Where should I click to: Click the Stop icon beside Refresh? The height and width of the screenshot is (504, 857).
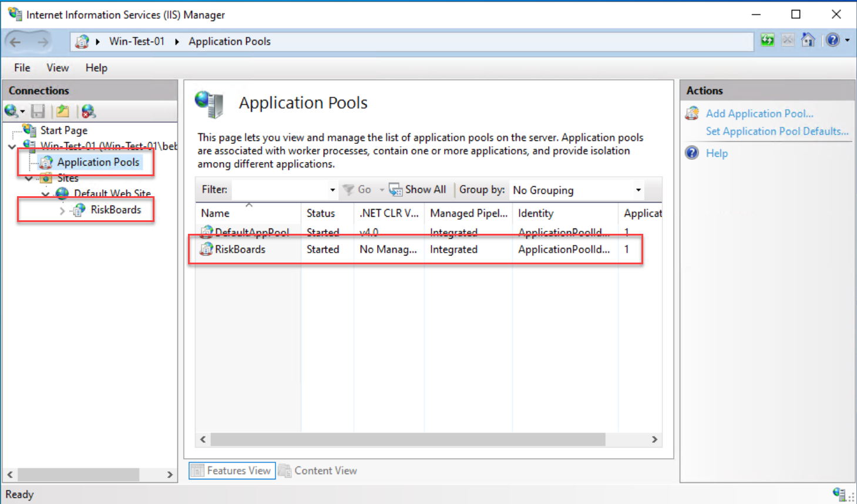coord(788,40)
